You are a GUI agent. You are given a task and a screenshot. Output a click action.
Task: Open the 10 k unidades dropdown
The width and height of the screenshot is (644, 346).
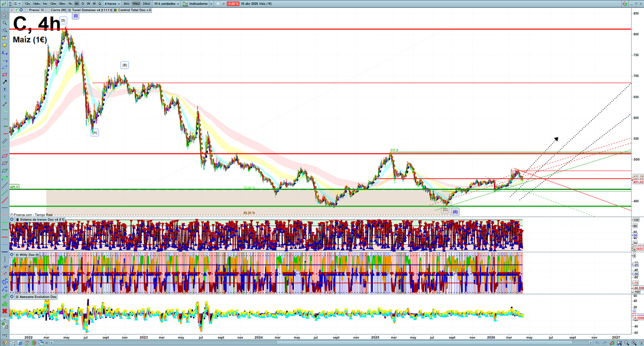(x=167, y=4)
